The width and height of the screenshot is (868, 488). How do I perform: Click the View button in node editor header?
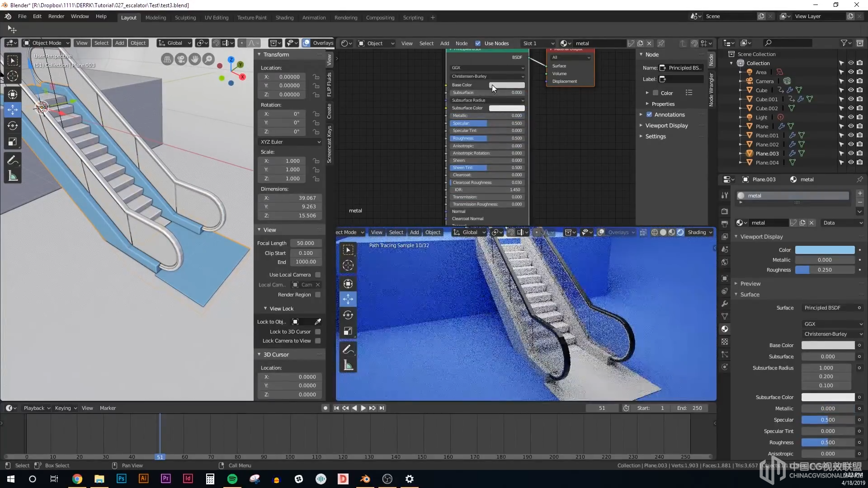(407, 43)
